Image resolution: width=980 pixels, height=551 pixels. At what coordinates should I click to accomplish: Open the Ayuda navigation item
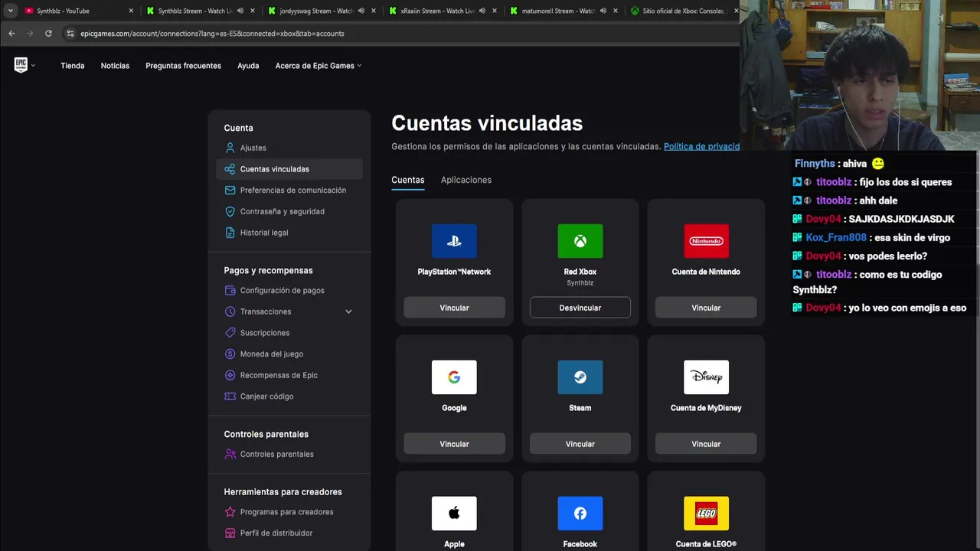[x=248, y=66]
